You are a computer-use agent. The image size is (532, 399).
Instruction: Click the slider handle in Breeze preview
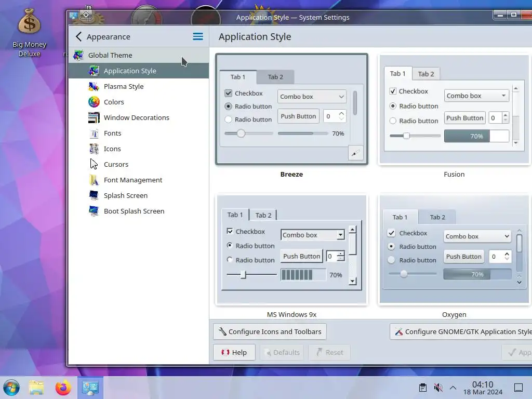point(241,134)
